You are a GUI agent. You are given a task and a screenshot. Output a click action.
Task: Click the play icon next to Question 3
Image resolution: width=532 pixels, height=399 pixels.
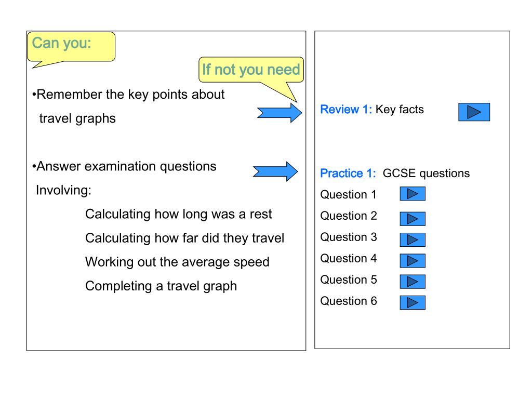point(413,240)
